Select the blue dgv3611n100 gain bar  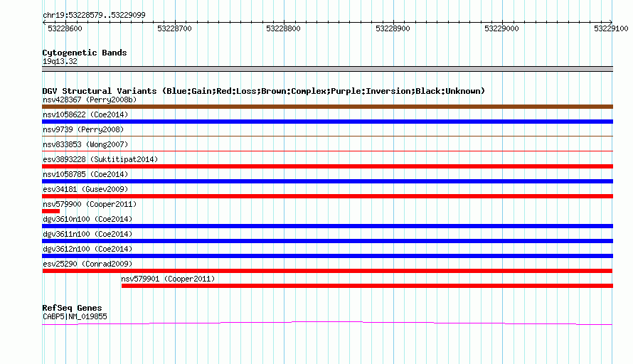point(327,241)
